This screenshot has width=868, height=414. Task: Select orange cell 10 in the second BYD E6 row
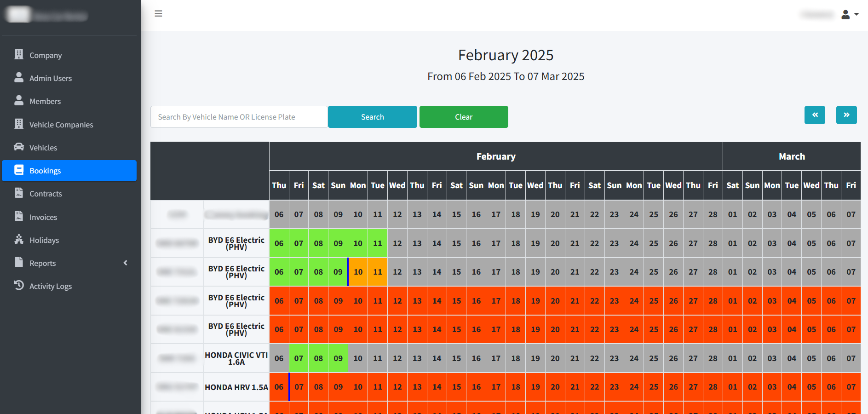click(x=358, y=272)
